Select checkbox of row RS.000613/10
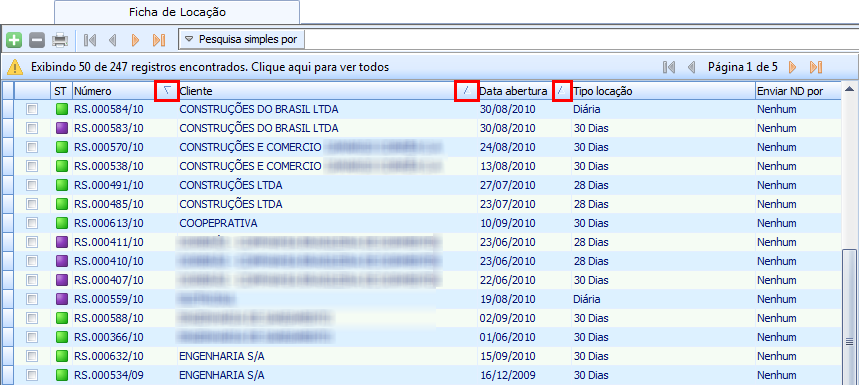The width and height of the screenshot is (859, 385). pos(32,223)
